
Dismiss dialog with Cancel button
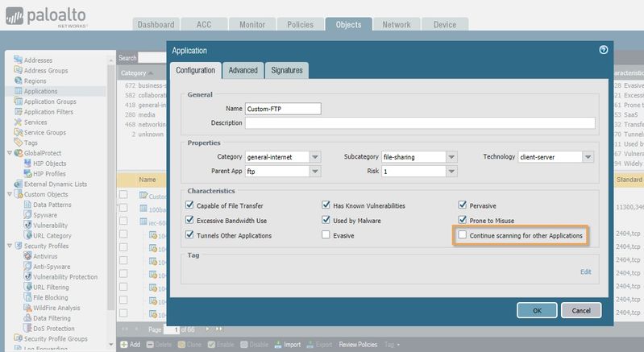(581, 310)
